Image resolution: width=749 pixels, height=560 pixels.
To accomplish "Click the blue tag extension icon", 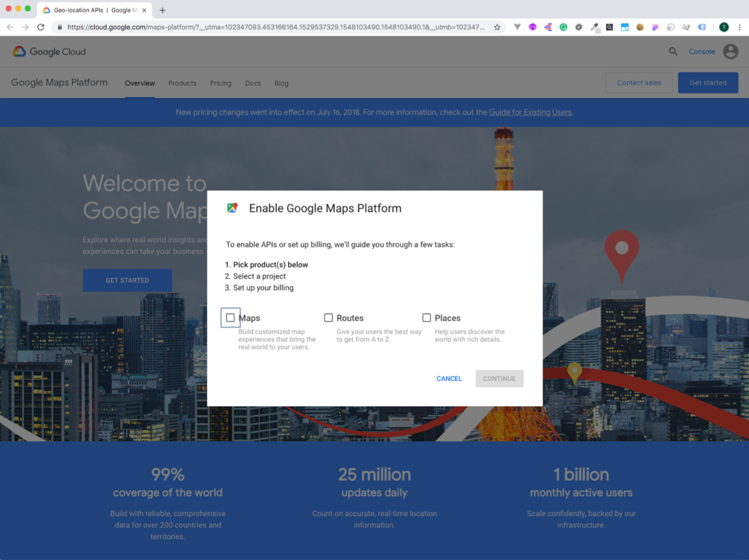I will [702, 27].
